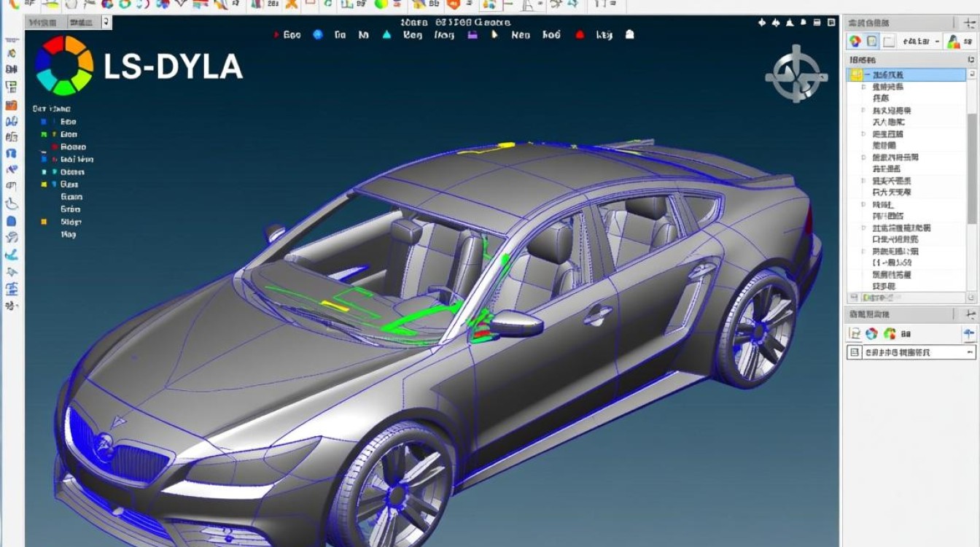Click the blue globe icon in viewport header

coord(317,34)
